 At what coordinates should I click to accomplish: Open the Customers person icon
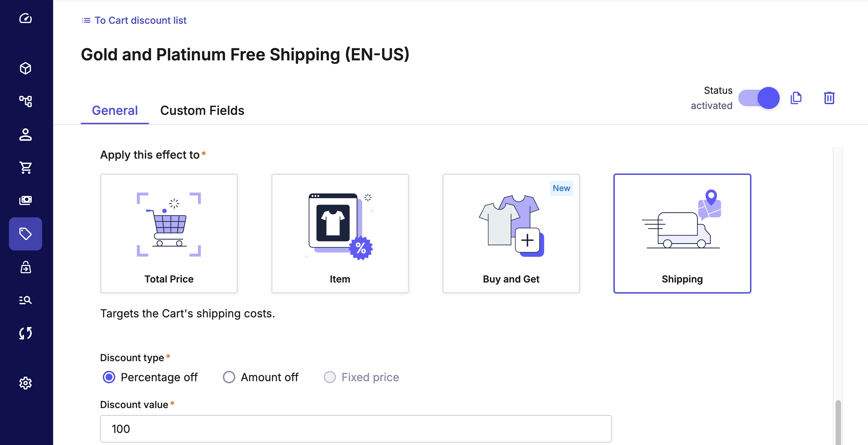[x=26, y=135]
